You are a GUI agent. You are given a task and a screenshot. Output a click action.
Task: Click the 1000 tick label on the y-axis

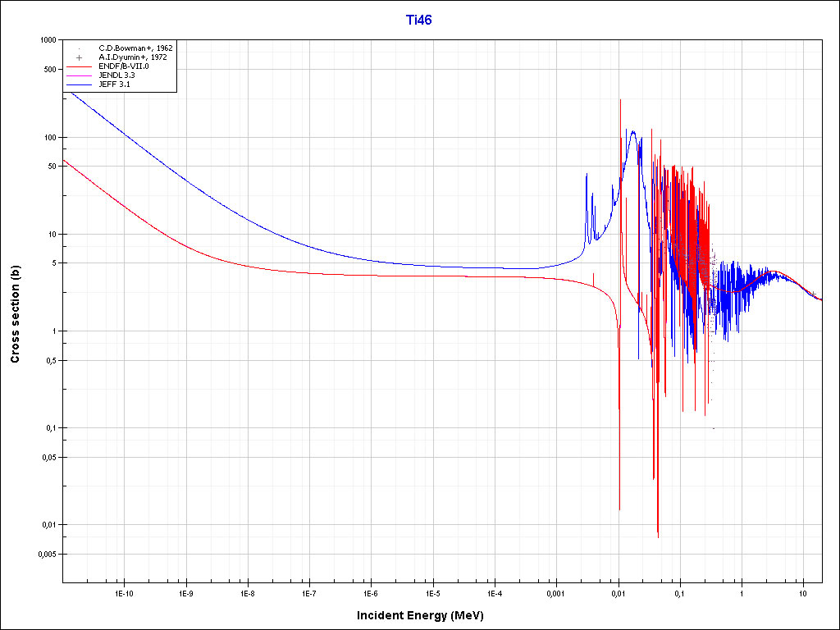click(x=47, y=40)
